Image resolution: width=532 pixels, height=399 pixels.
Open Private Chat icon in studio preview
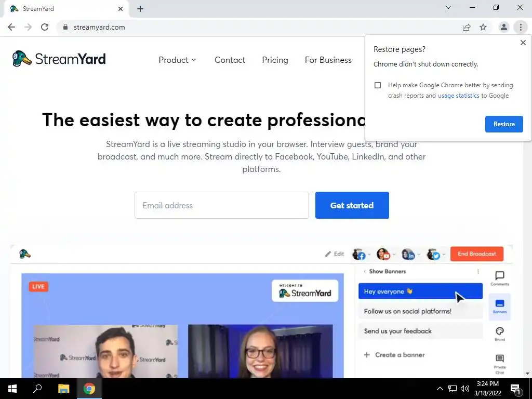[500, 364]
